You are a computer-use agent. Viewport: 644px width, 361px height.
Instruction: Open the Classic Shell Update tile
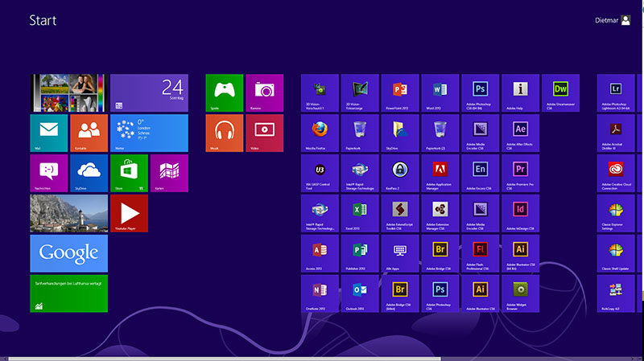616,253
